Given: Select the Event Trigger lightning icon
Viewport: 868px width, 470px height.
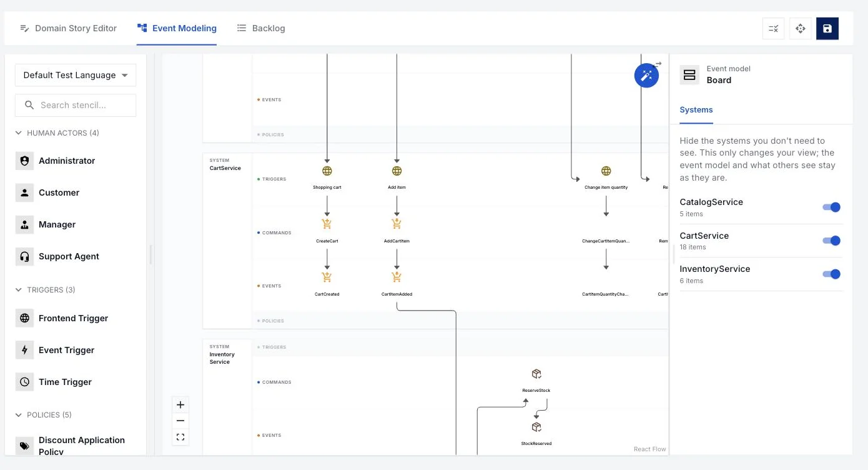Looking at the screenshot, I should pyautogui.click(x=24, y=350).
